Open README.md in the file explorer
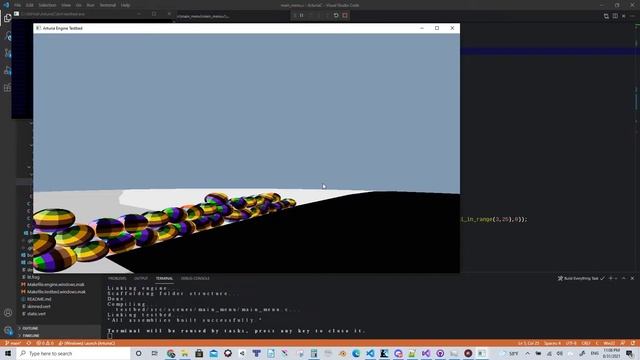 [x=39, y=299]
